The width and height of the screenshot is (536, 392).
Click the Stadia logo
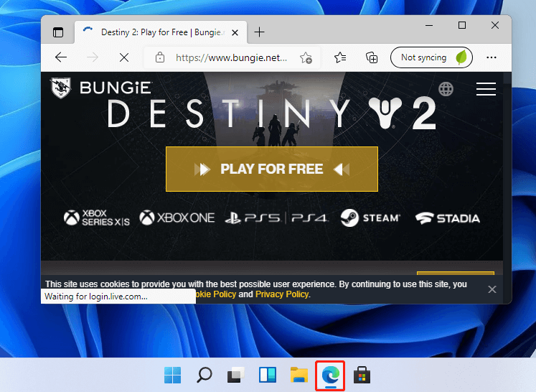point(448,218)
